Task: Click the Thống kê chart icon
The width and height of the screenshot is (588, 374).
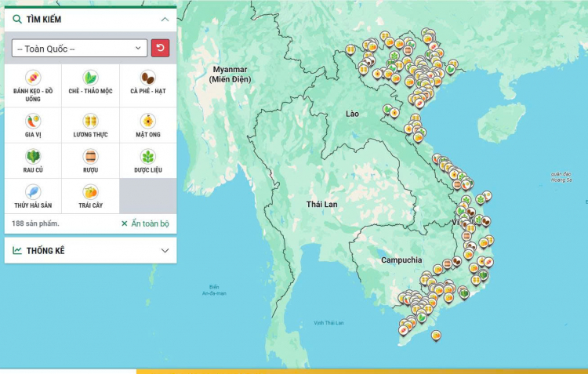Action: pos(17,251)
